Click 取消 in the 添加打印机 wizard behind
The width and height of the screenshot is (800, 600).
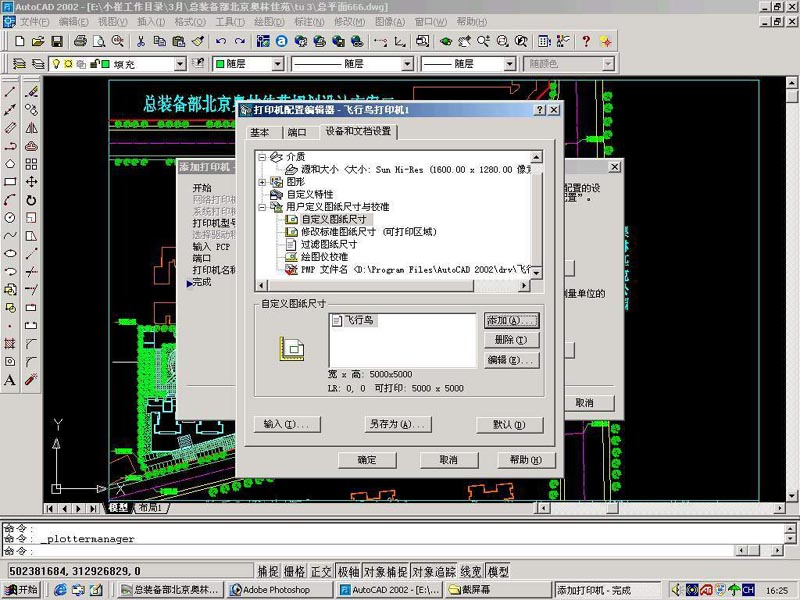click(x=586, y=403)
